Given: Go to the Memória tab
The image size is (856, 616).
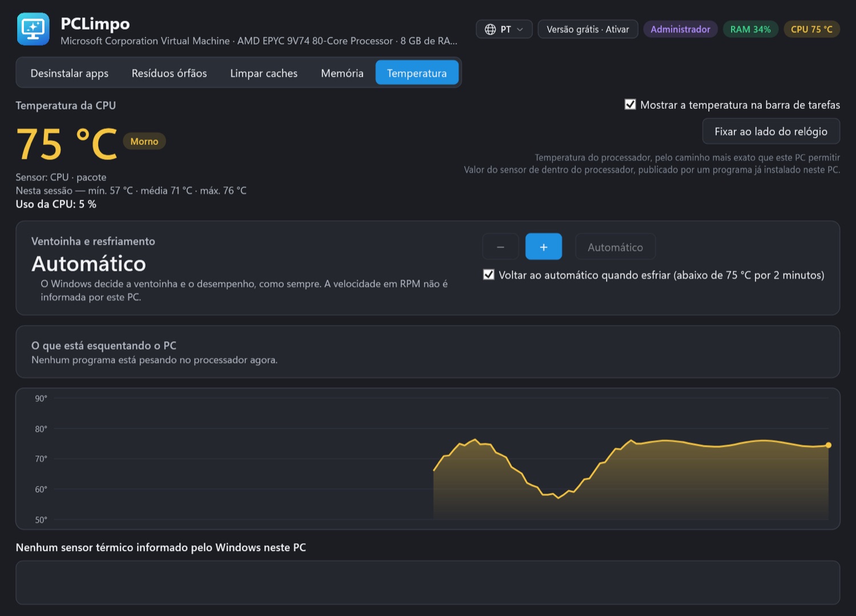Looking at the screenshot, I should coord(342,73).
